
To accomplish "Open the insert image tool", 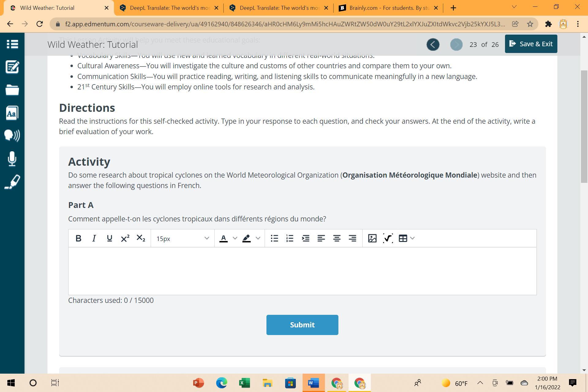I will point(372,238).
